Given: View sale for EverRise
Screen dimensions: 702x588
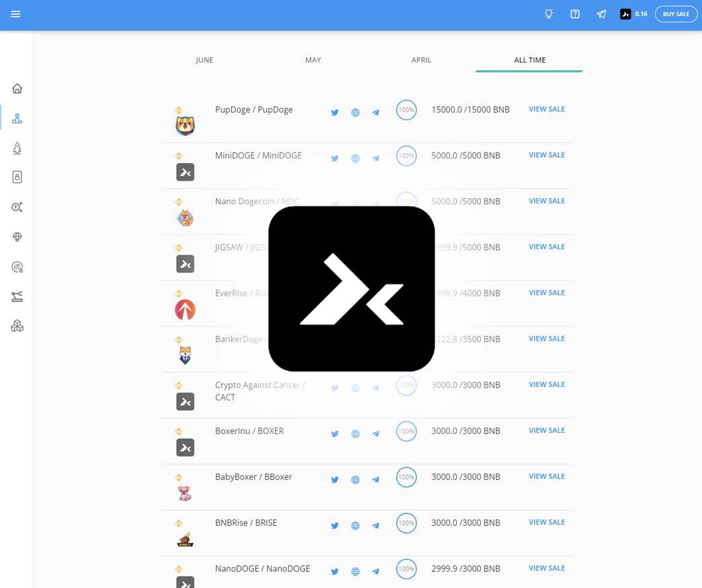Looking at the screenshot, I should pos(547,293).
